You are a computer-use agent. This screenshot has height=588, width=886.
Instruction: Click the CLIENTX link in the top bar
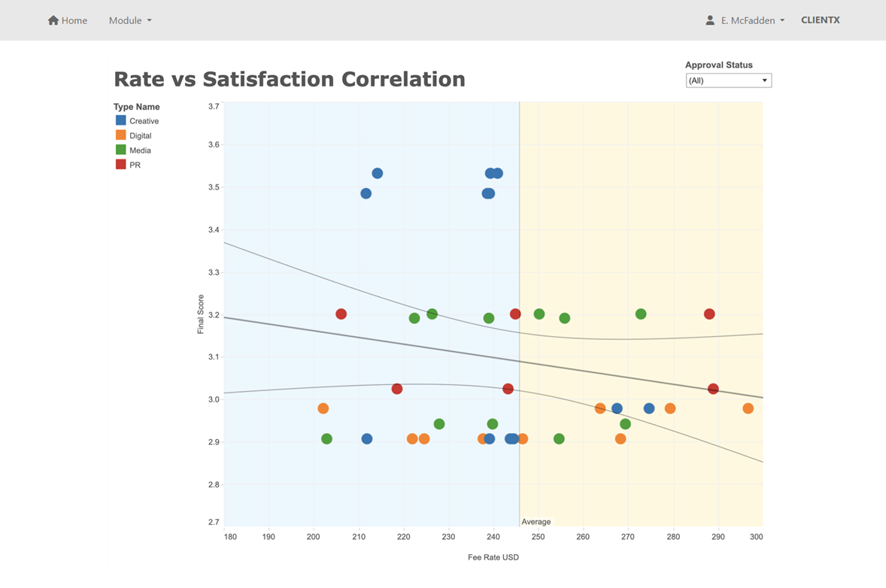820,20
